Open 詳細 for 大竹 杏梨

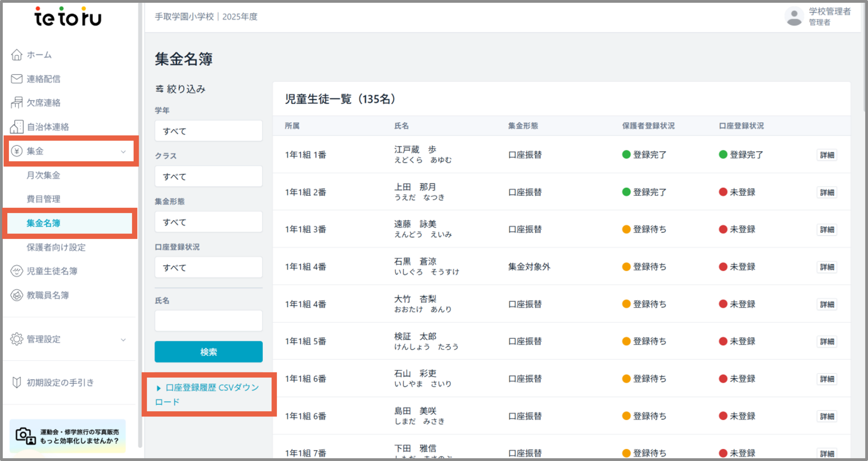[x=827, y=304]
